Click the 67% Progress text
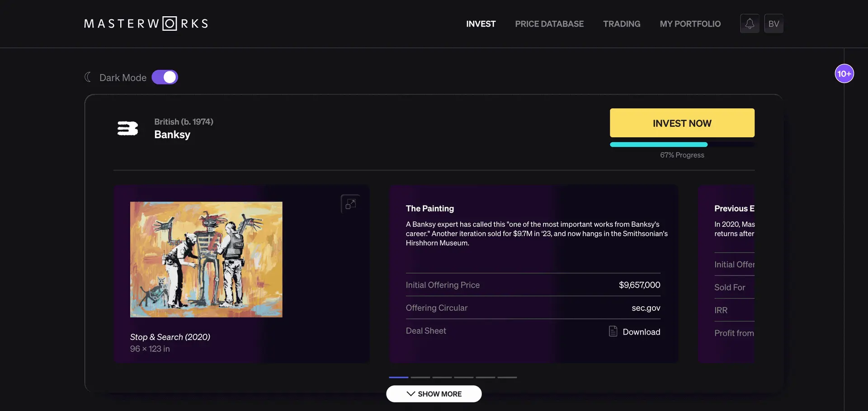 [682, 155]
